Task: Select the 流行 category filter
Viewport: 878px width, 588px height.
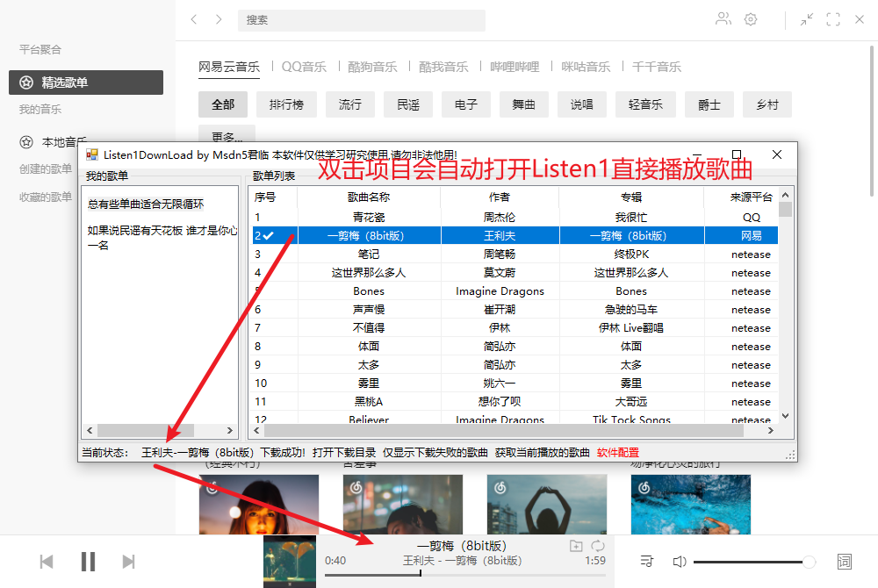Action: pyautogui.click(x=350, y=104)
